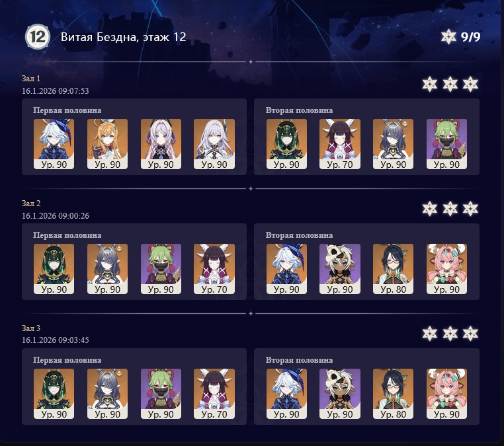
Task: Click pink-haired character portrait in Зал 2
Action: tap(446, 269)
